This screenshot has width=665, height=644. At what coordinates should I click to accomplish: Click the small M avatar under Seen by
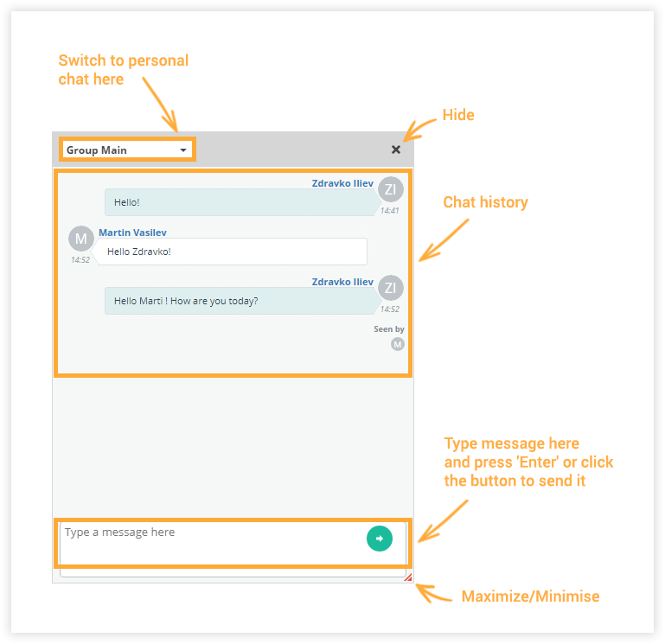398,344
